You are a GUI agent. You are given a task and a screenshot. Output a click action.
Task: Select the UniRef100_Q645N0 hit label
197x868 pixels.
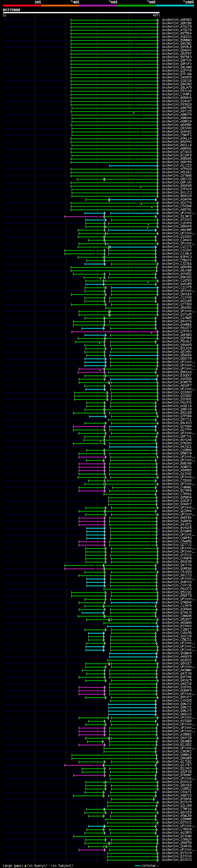(x=177, y=125)
